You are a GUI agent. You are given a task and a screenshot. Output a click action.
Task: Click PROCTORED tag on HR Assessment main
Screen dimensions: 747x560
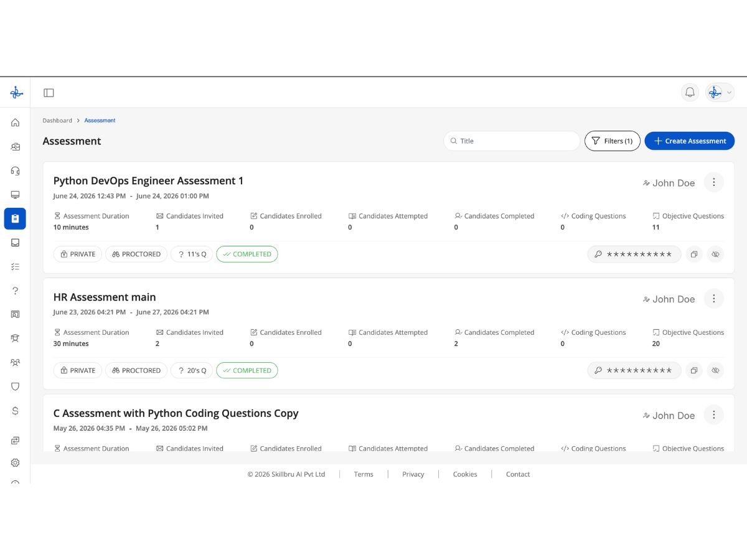[x=136, y=370]
